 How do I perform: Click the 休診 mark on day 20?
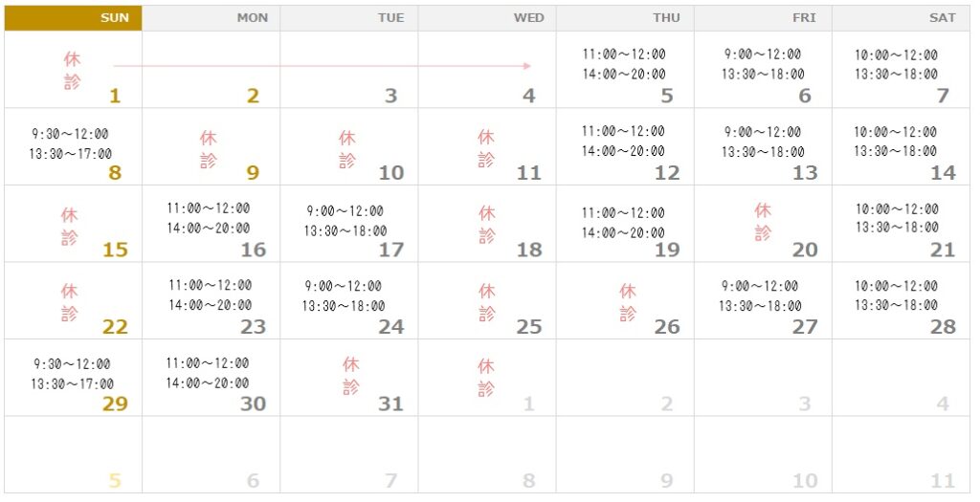coord(763,222)
